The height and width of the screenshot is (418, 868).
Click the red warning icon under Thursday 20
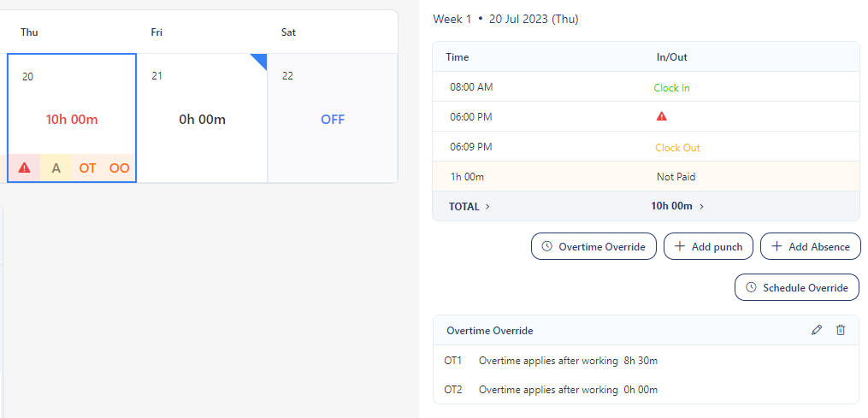point(24,168)
